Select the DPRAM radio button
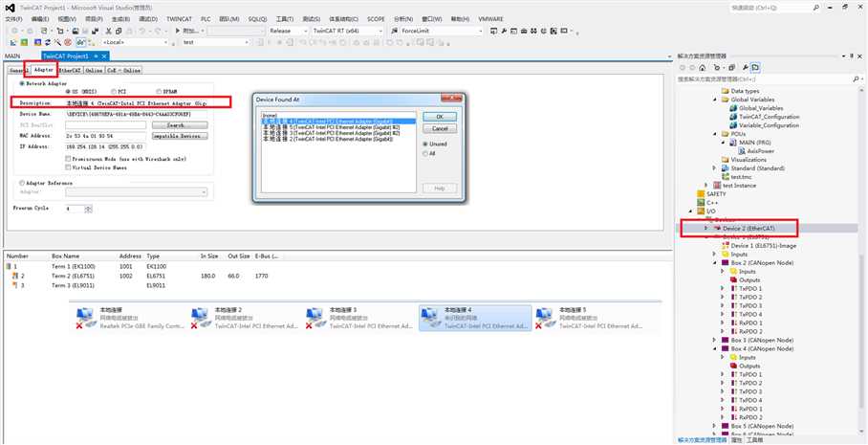Viewport: 868px width, 445px height. coord(159,92)
